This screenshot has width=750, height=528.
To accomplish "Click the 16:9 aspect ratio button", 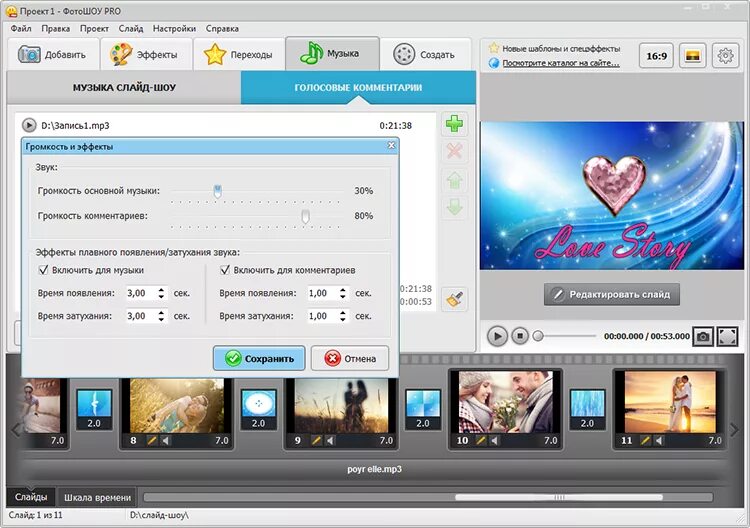I will (x=656, y=56).
